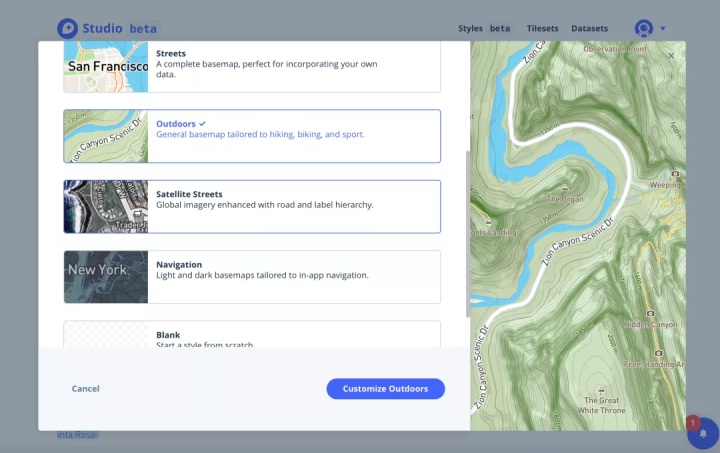
Task: Click the Studio compass logo icon
Action: 68,28
